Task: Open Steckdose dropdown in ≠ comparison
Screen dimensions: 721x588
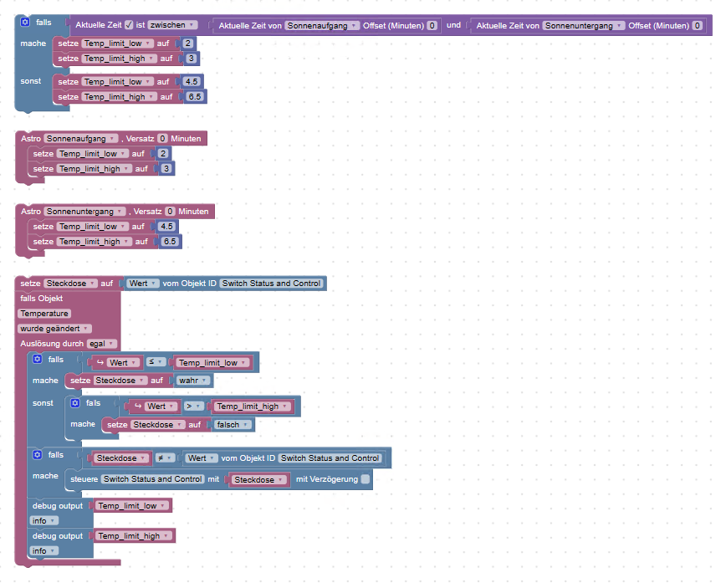Action: (121, 458)
